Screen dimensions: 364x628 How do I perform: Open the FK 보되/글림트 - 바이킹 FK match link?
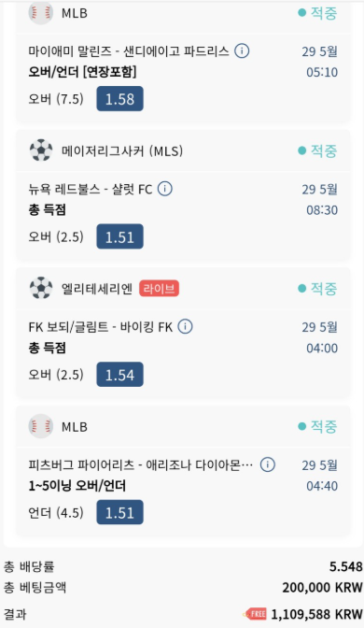tap(101, 327)
